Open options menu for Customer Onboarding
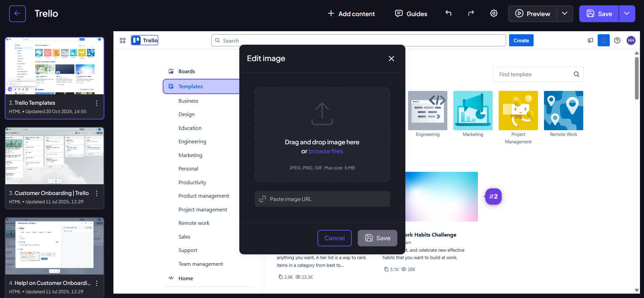The width and height of the screenshot is (644, 298). click(x=97, y=193)
